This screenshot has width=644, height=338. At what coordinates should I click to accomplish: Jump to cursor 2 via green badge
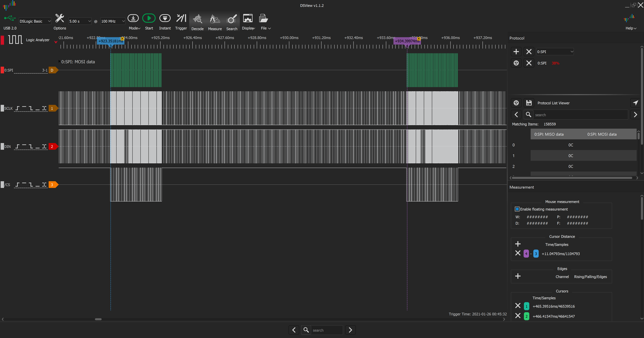(x=526, y=316)
